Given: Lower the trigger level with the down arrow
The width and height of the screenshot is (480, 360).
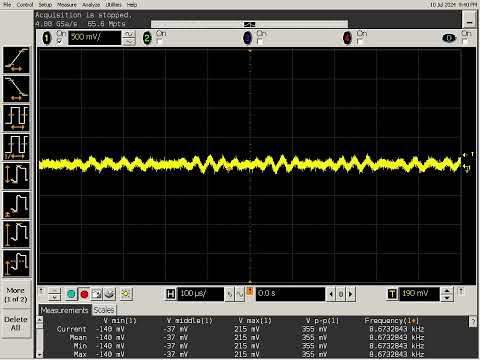Looking at the screenshot, I should 447,298.
